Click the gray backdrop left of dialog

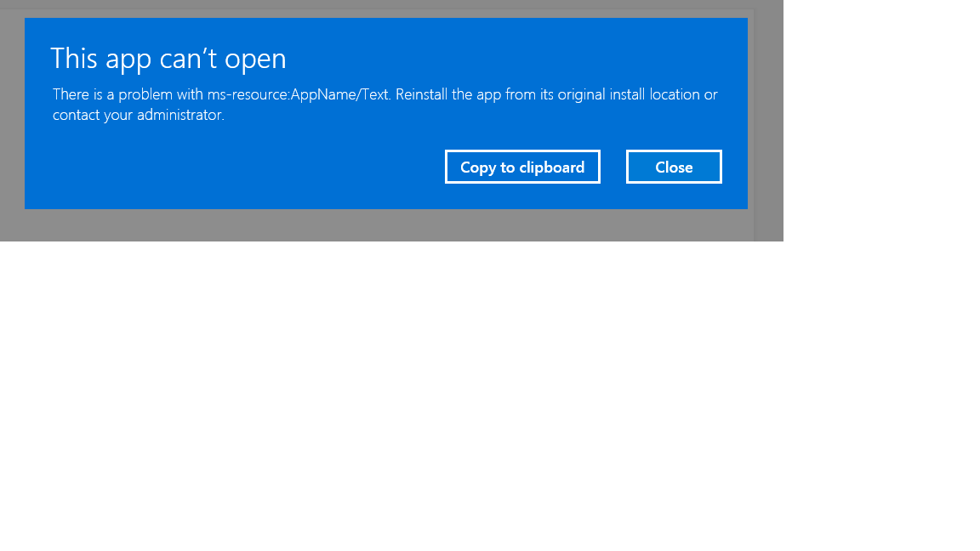(x=12, y=119)
